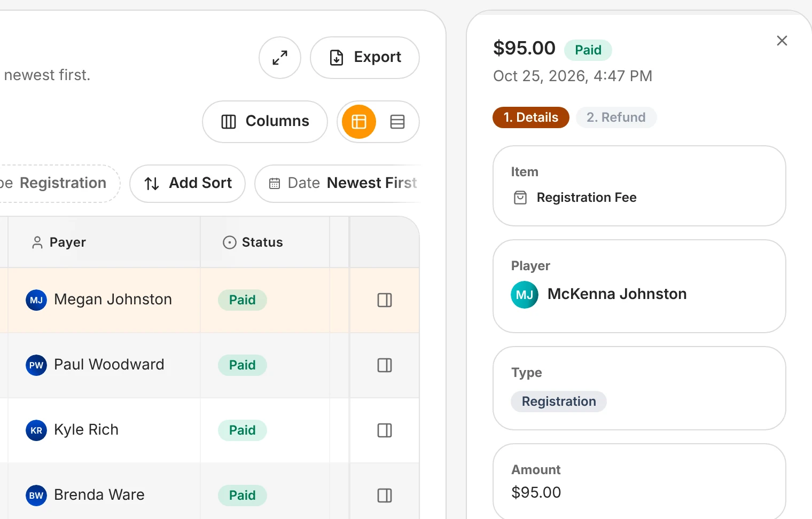812x519 pixels.
Task: Click the shopping bag item icon
Action: tap(520, 198)
